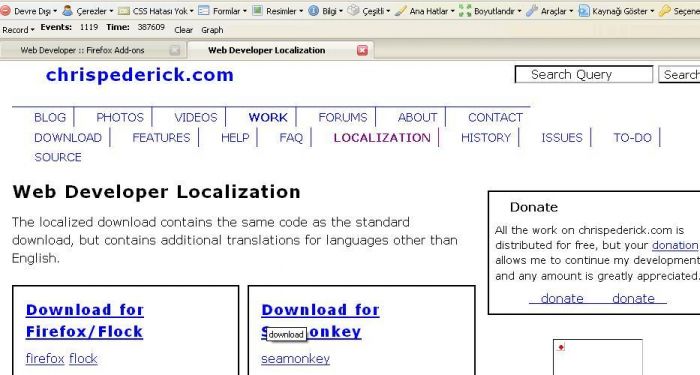Select the Araçlar wrench icon
Image resolution: width=700 pixels, height=375 pixels.
pos(532,11)
